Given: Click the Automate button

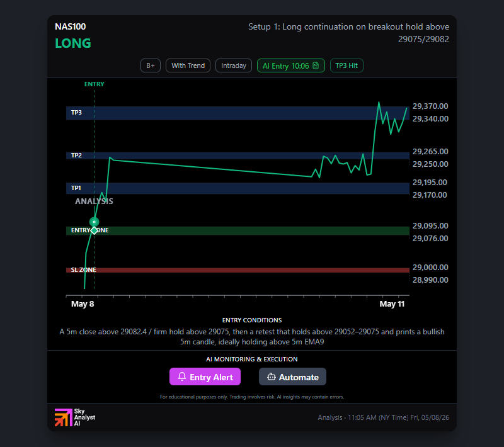Looking at the screenshot, I should pos(292,376).
